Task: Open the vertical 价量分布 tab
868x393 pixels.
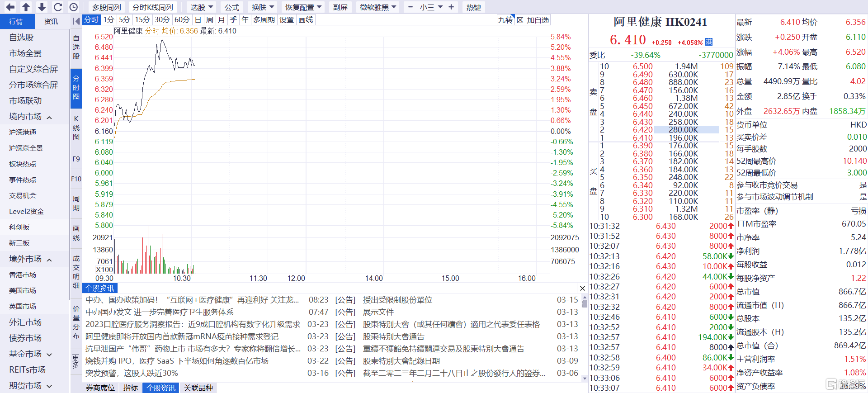Action: [x=76, y=322]
